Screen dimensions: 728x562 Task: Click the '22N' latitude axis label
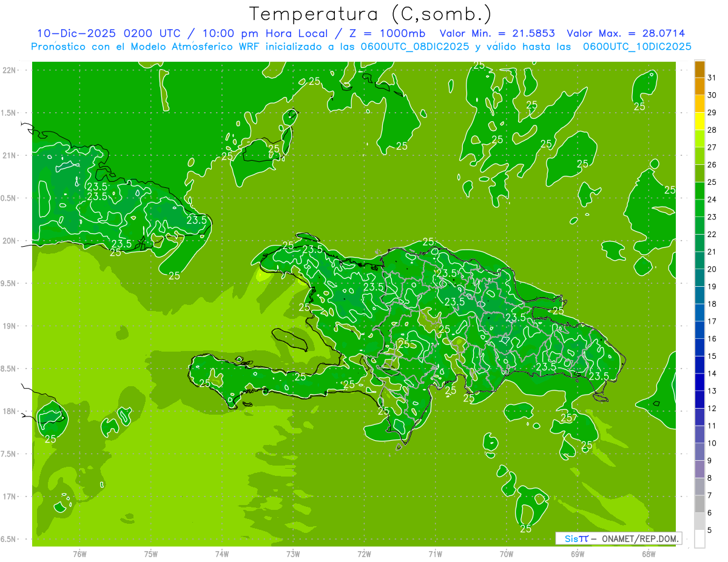(x=10, y=70)
